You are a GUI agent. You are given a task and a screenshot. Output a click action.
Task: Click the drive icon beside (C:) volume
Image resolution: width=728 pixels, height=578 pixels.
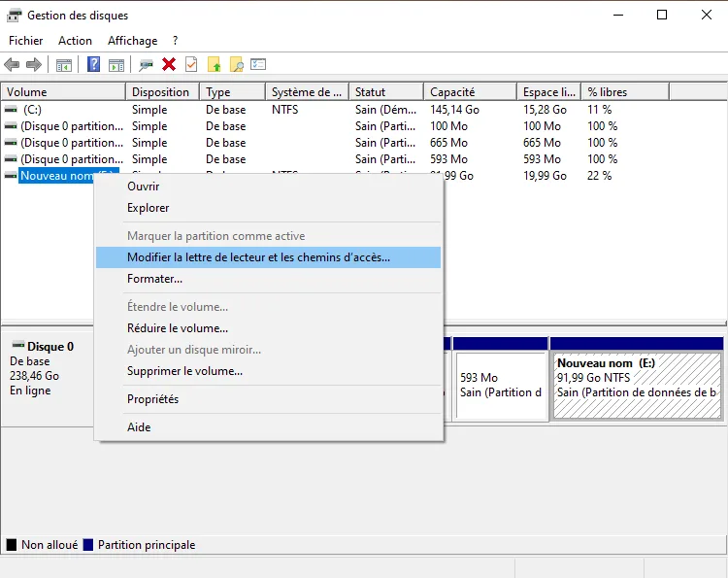click(11, 110)
